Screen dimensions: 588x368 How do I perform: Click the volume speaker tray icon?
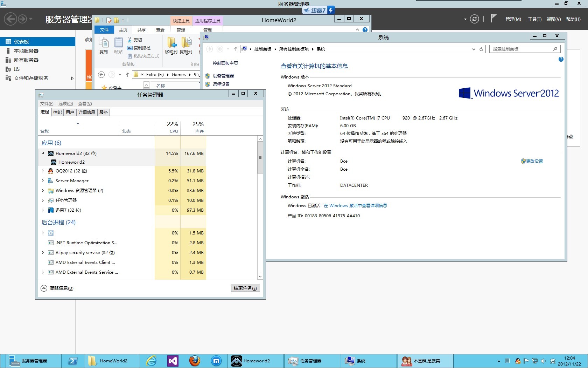543,361
